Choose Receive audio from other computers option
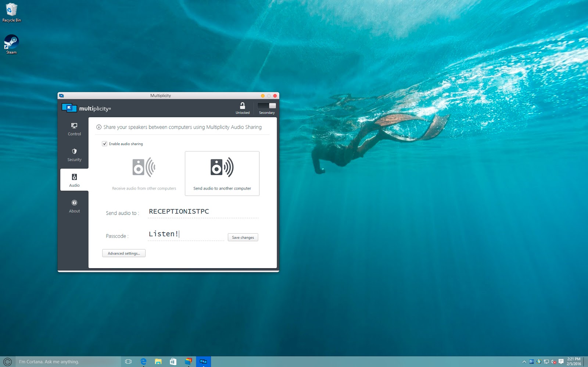This screenshot has height=367, width=588. (144, 173)
